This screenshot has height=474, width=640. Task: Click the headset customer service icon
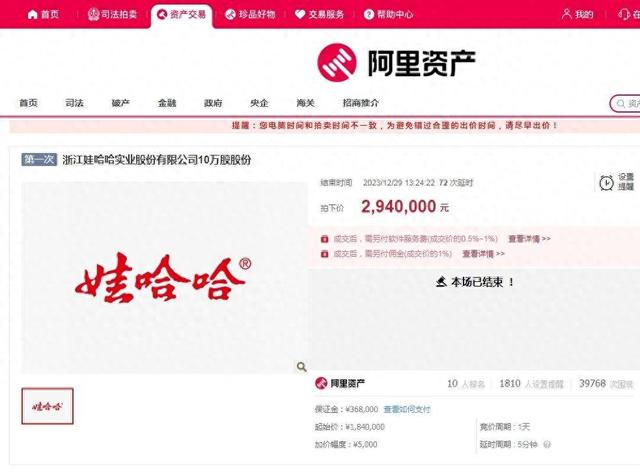click(623, 15)
